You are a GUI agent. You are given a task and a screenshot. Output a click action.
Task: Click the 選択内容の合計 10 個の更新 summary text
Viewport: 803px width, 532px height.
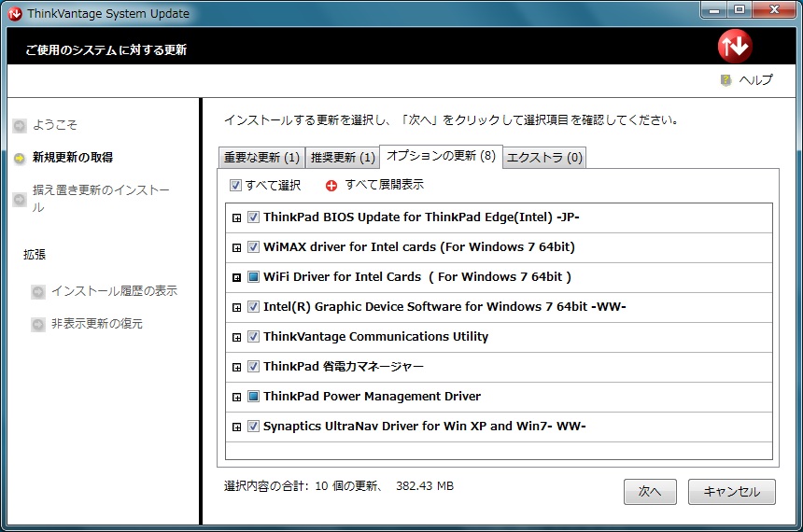pos(339,486)
